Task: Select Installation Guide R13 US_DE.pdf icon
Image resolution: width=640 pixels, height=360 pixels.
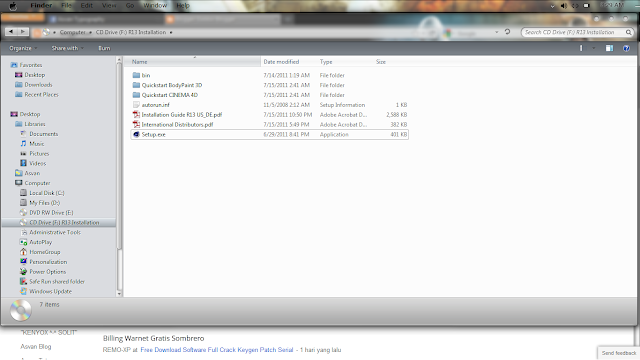Action: click(136, 115)
